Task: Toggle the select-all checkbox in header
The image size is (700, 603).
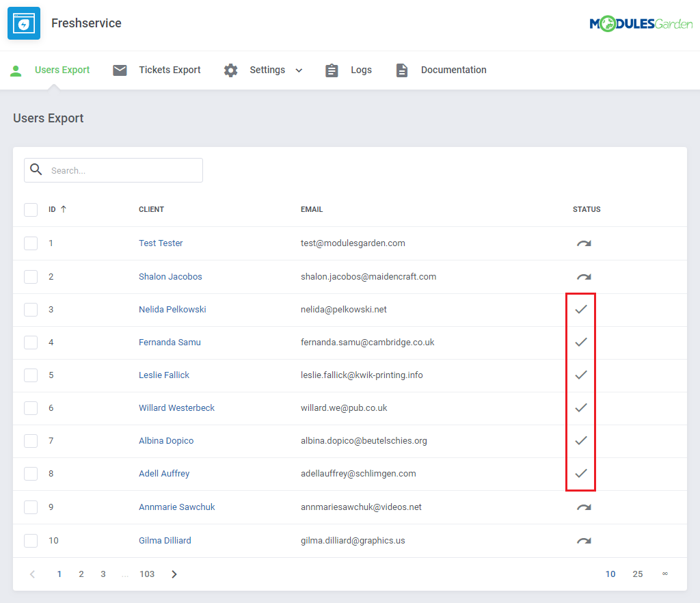Action: click(31, 210)
